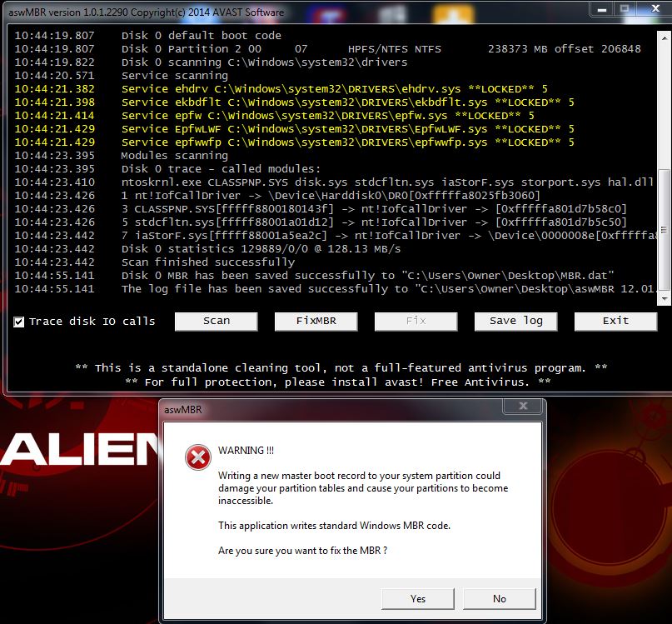
Task: Select the Harddisk0\DR0 IofCallDriver trace line
Action: pyautogui.click(x=277, y=196)
